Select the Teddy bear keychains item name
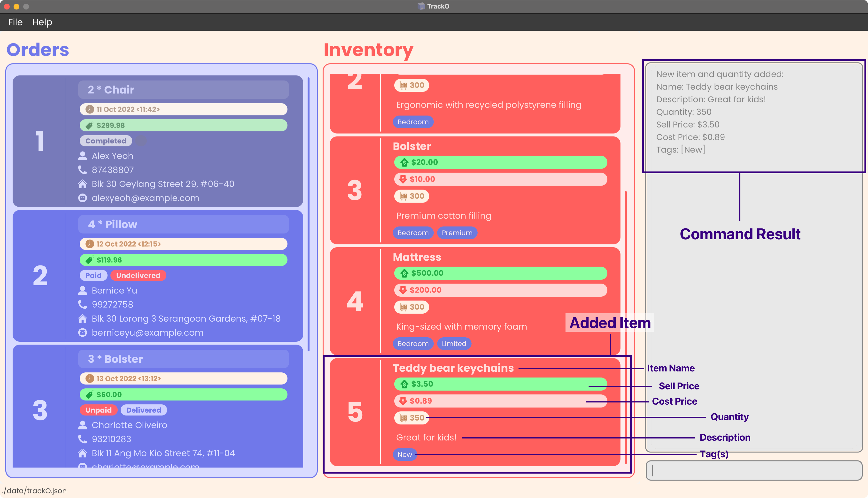Viewport: 868px width, 498px height. tap(453, 368)
